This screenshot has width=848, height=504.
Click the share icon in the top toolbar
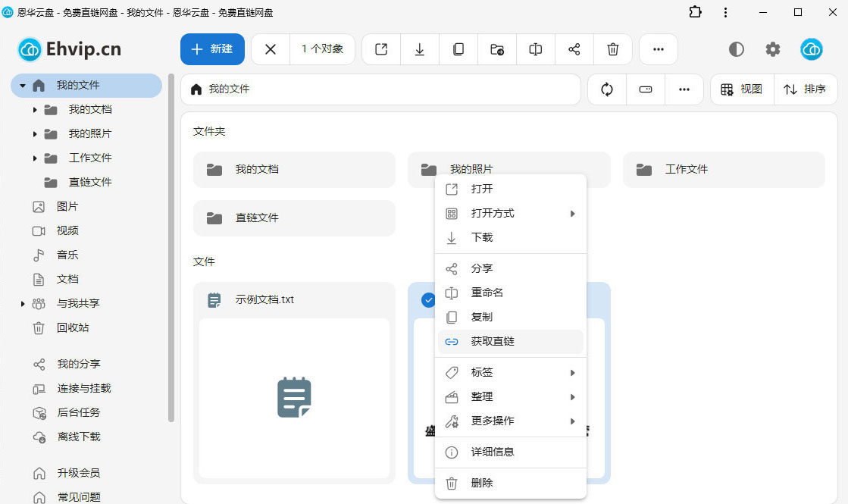(574, 49)
